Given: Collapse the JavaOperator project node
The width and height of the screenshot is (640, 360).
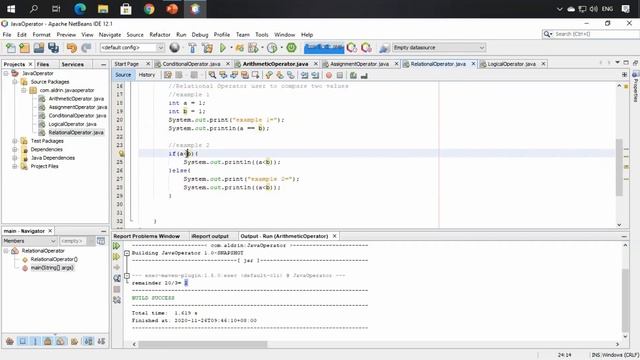Looking at the screenshot, I should (6, 73).
